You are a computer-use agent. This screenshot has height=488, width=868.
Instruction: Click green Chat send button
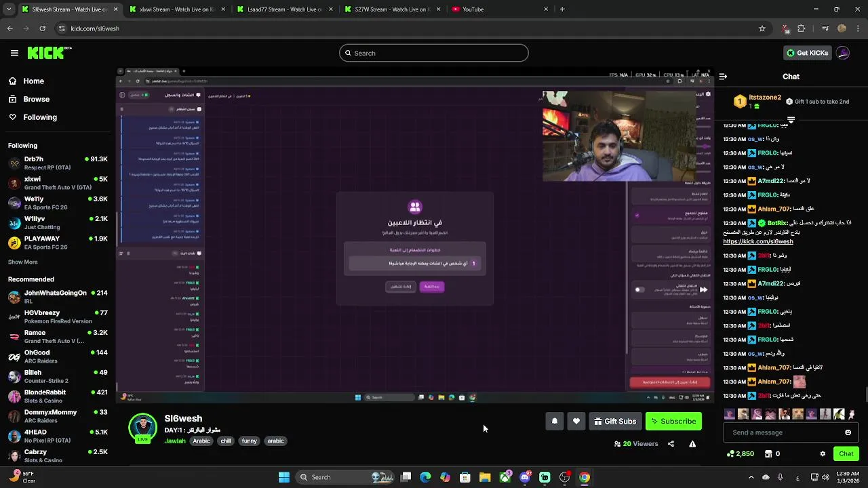[x=846, y=454]
